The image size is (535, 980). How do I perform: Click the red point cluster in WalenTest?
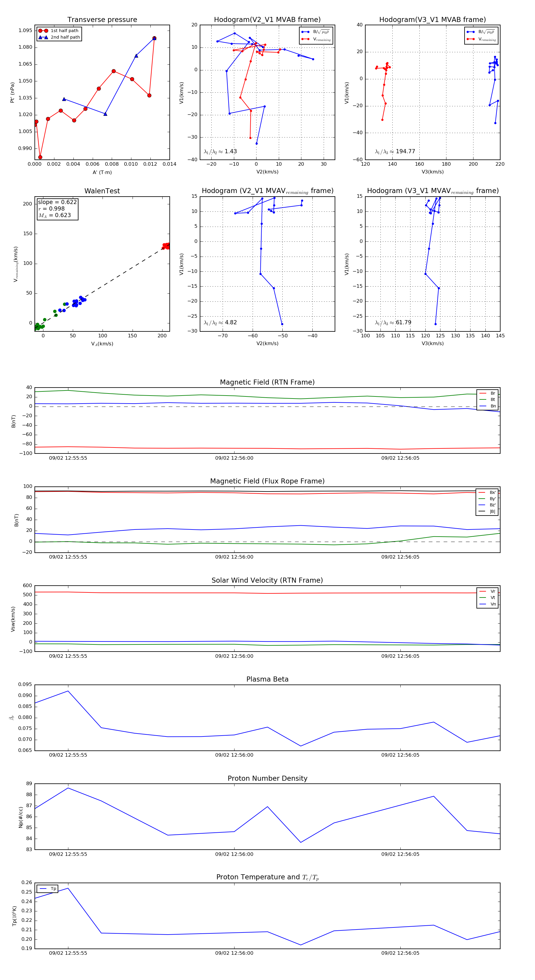pyautogui.click(x=166, y=246)
